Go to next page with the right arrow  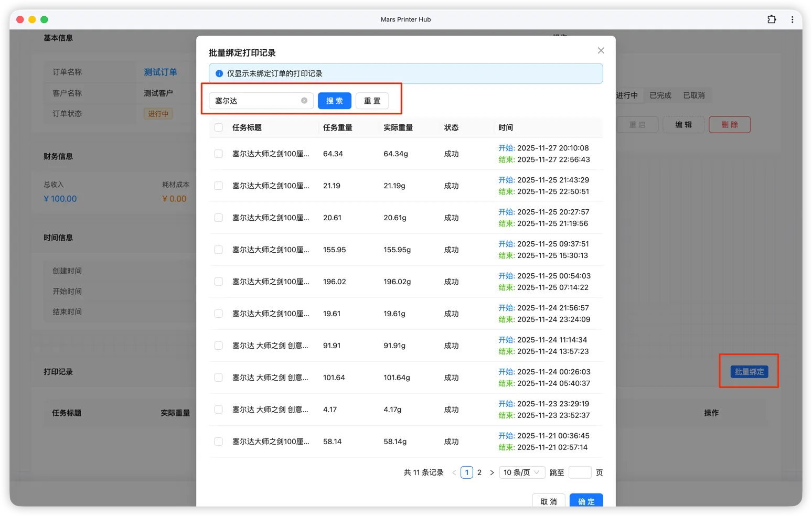pos(492,472)
